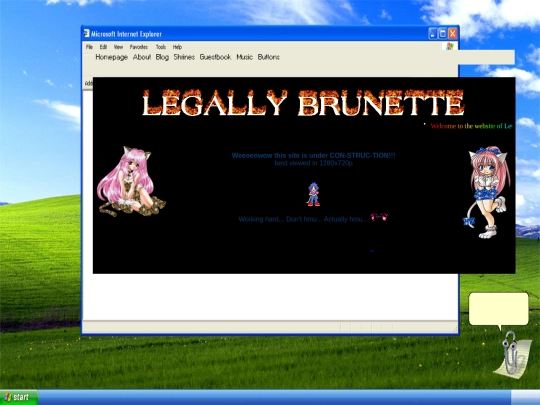Open the Tools menu
540x405 pixels.
(x=161, y=47)
